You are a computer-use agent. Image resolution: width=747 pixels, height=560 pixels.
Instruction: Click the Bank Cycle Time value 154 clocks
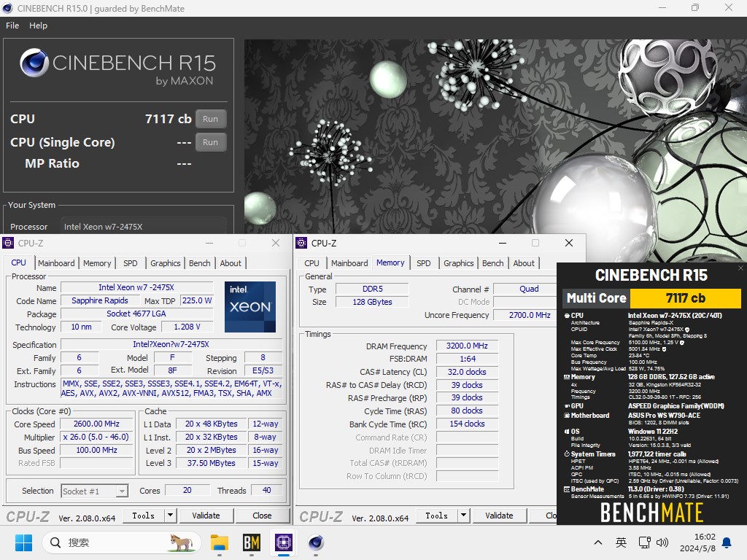[467, 424]
